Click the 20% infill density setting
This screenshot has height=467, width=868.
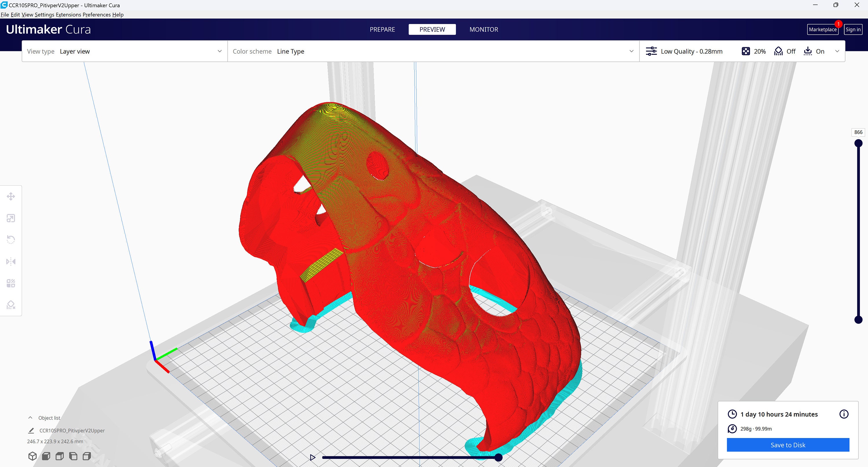pyautogui.click(x=754, y=51)
